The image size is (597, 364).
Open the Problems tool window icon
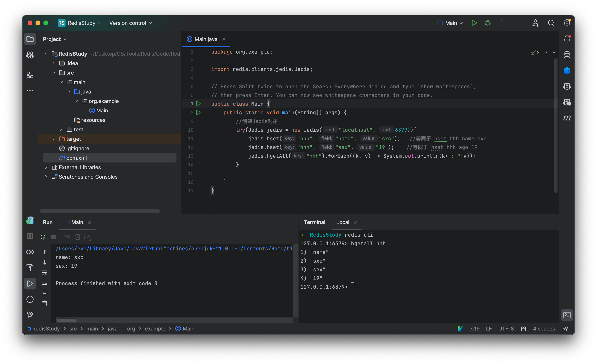30,299
